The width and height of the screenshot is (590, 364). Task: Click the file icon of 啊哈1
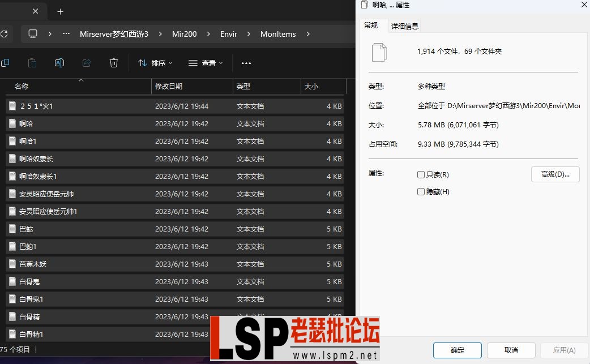tap(12, 141)
